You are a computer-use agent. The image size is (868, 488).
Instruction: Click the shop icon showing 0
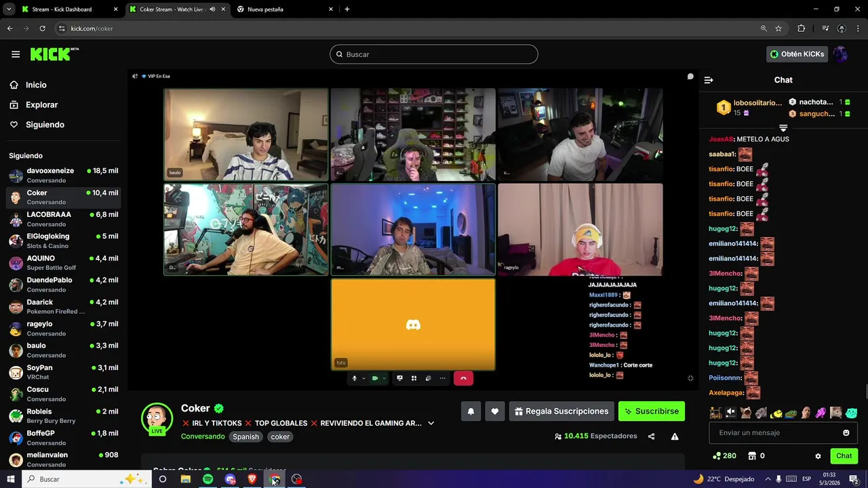[x=756, y=456]
